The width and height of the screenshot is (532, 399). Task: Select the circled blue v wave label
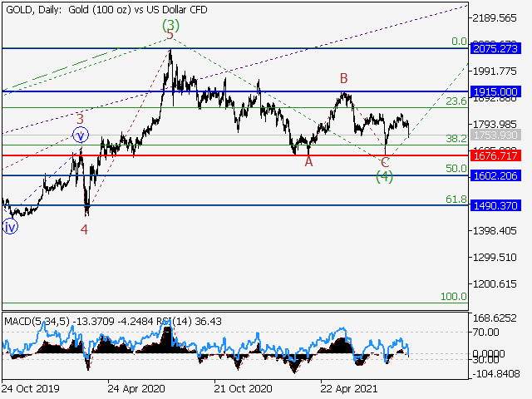81,135
